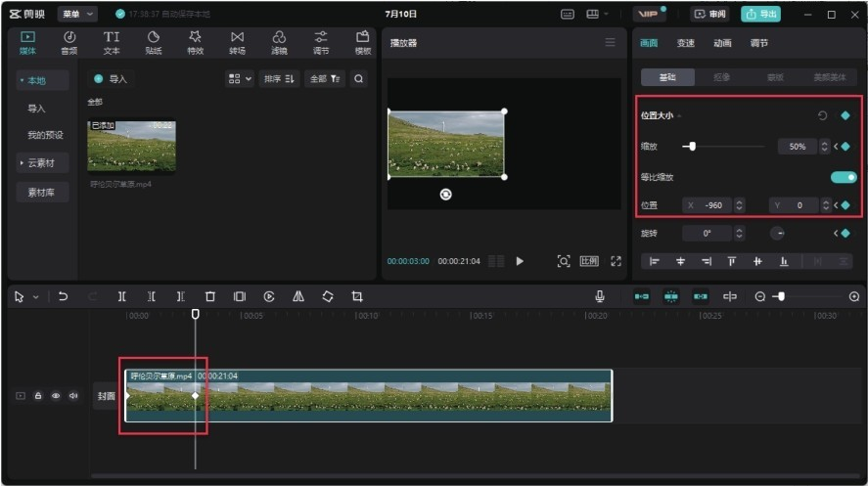Lock the video track with lock icon

38,396
